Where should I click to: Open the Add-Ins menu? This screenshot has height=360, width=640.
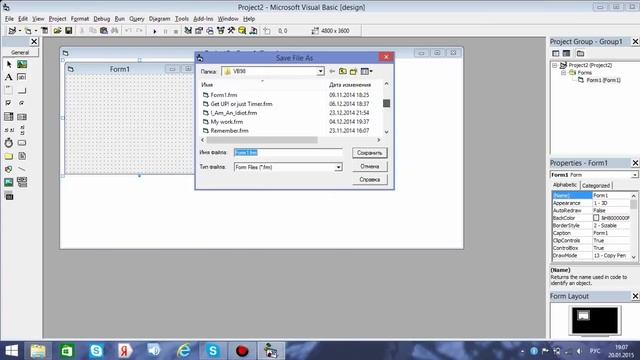click(x=203, y=19)
